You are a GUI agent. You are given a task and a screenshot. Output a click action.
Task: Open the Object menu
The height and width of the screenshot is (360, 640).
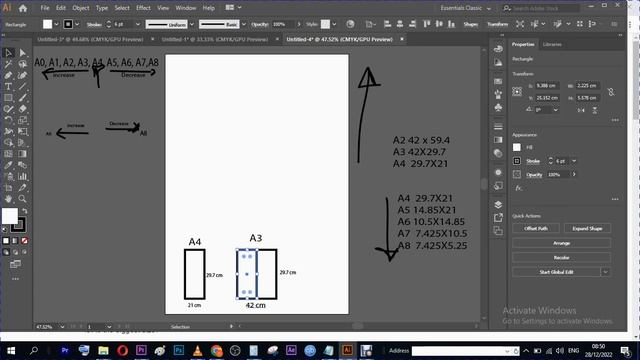pos(81,8)
